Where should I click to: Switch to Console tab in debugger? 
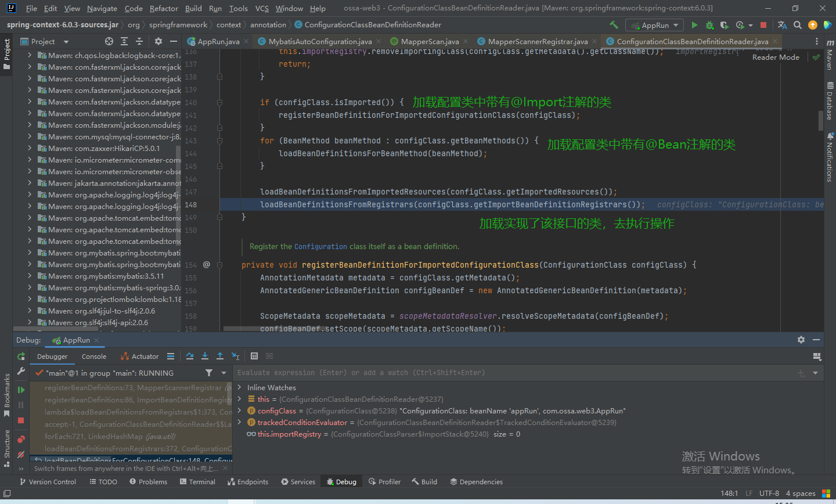[94, 357]
